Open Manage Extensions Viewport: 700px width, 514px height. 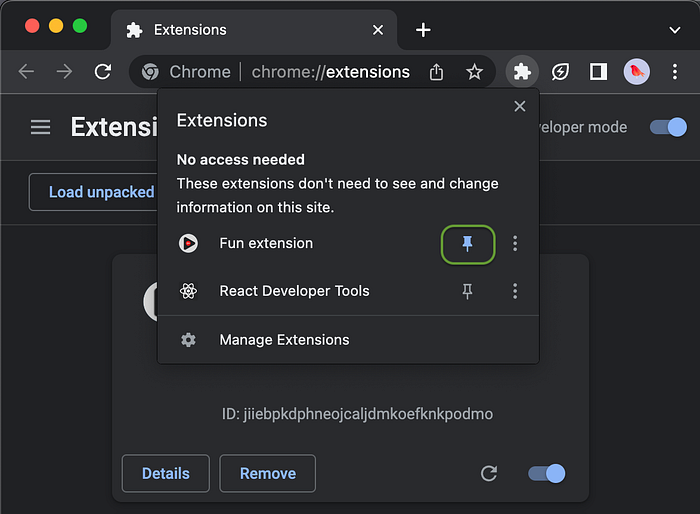coord(284,340)
